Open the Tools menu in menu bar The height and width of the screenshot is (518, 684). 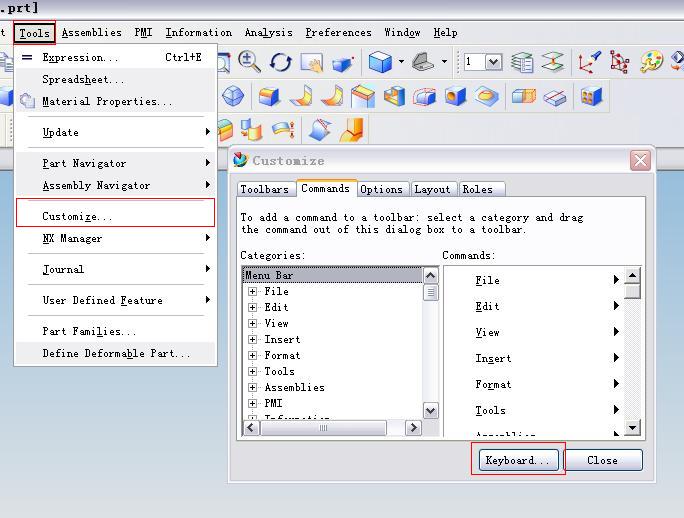pyautogui.click(x=34, y=33)
